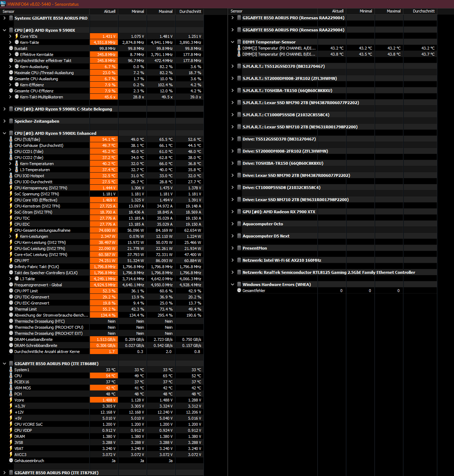Click the thermometer icon beside DIMM[2] Temperatur
The height and width of the screenshot is (476, 454).
(239, 48)
